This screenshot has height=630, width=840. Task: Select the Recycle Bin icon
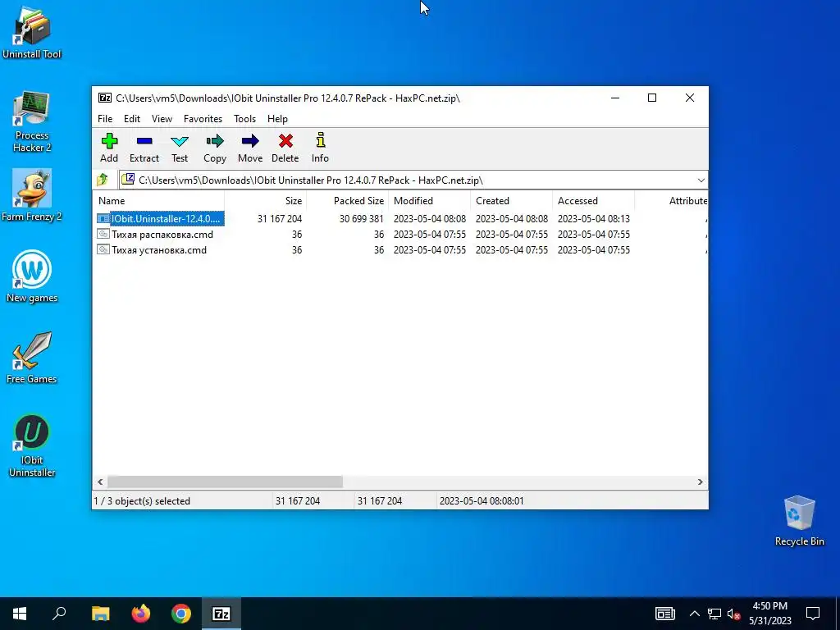[799, 520]
